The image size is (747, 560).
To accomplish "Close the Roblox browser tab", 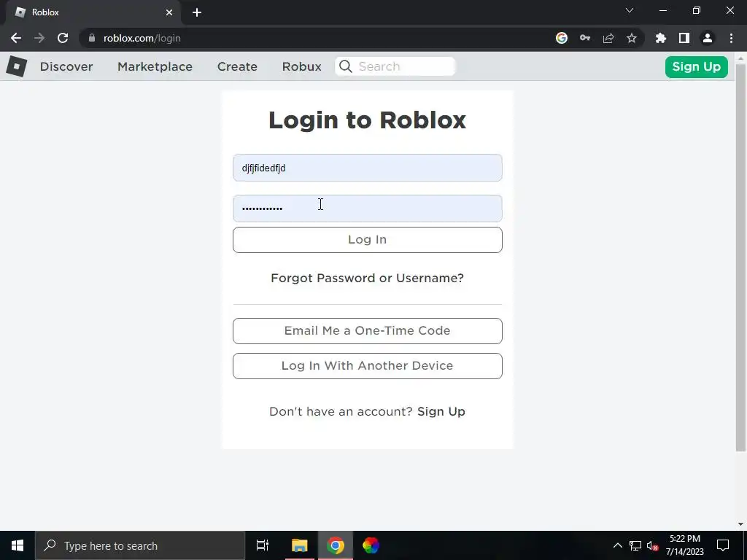I will (x=169, y=12).
